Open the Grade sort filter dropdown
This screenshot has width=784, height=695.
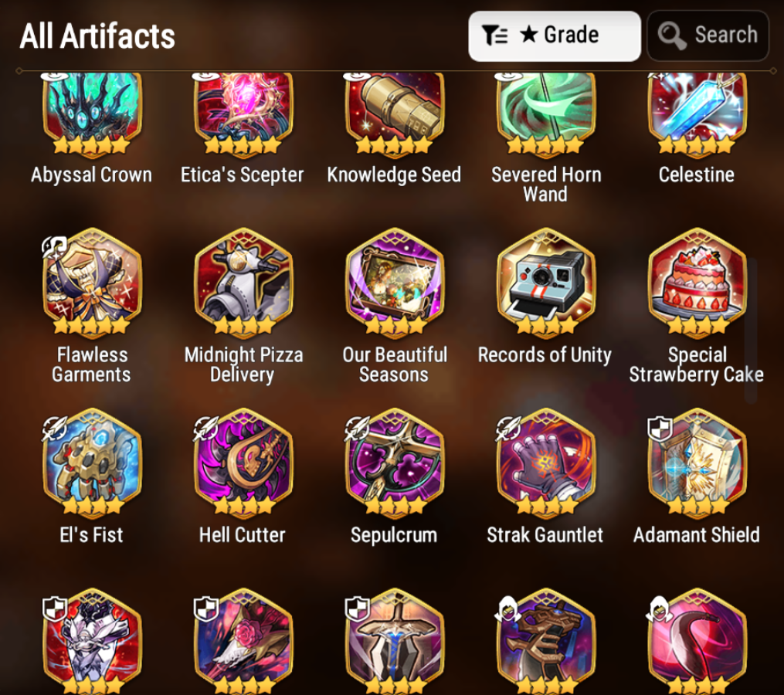[x=555, y=36]
